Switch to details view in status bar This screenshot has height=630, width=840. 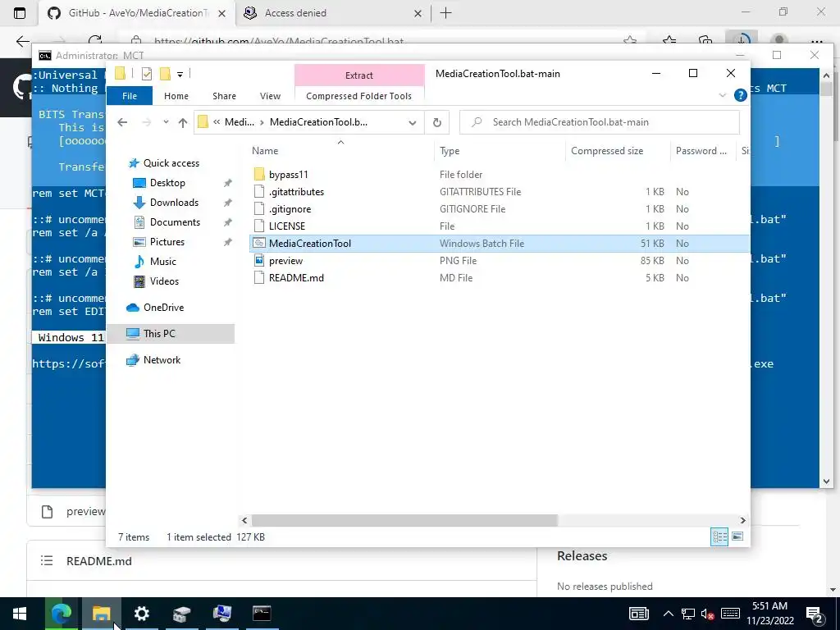pyautogui.click(x=719, y=536)
